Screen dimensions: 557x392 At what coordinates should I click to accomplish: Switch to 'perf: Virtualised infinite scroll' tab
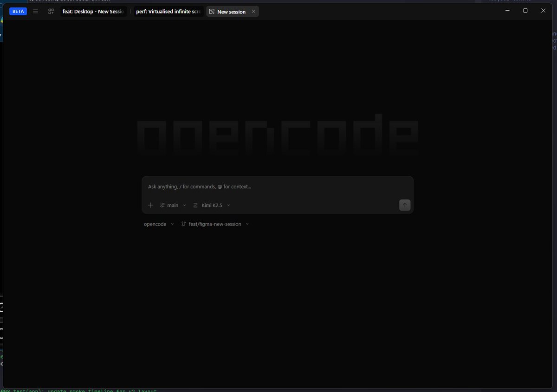(x=168, y=12)
